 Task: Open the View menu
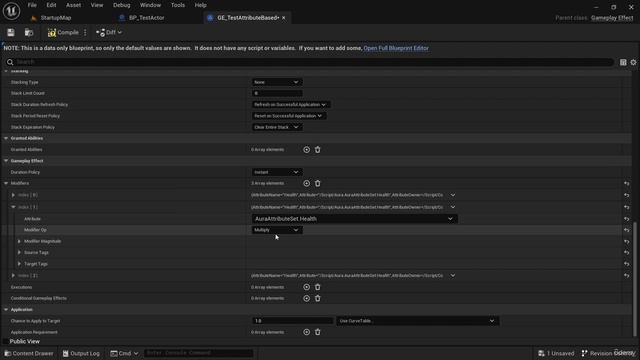pos(97,5)
